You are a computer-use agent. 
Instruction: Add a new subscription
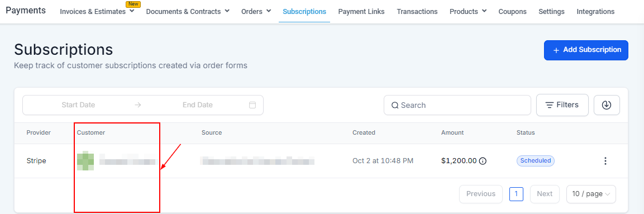coord(586,50)
